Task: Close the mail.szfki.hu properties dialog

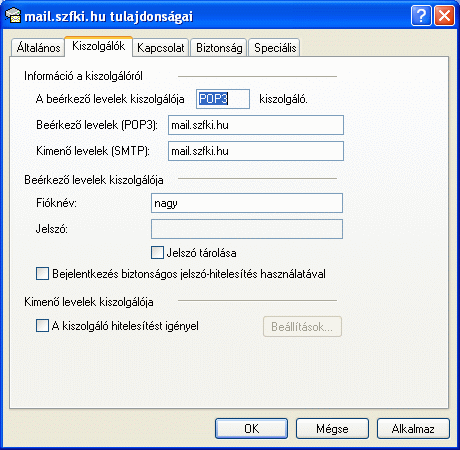Action: click(444, 15)
